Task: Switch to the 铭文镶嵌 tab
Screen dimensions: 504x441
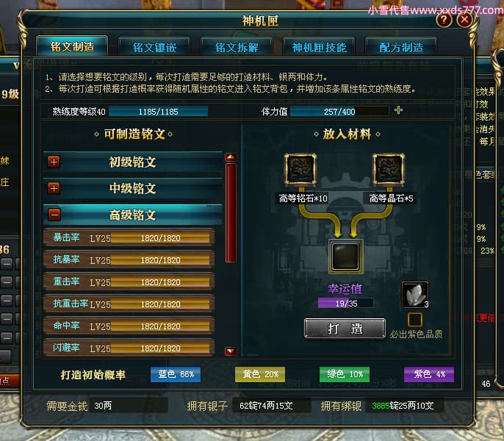Action: 154,47
